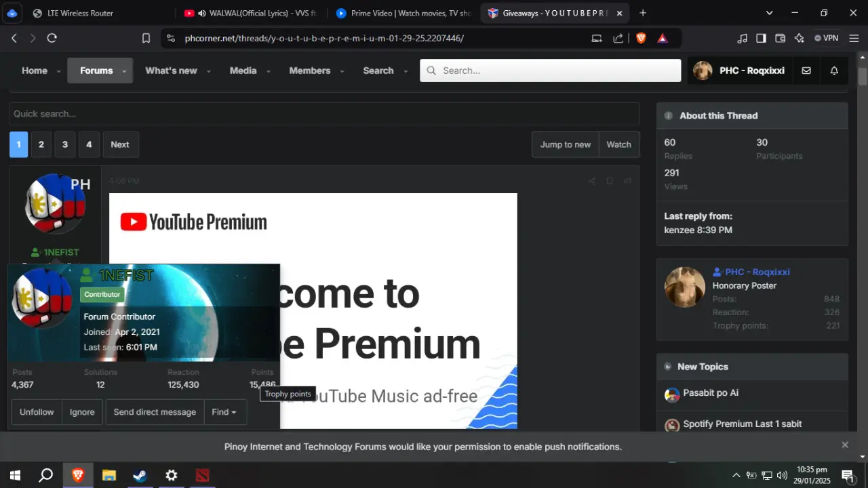Go to page 2 of the thread
This screenshot has width=868, height=488.
[x=41, y=144]
